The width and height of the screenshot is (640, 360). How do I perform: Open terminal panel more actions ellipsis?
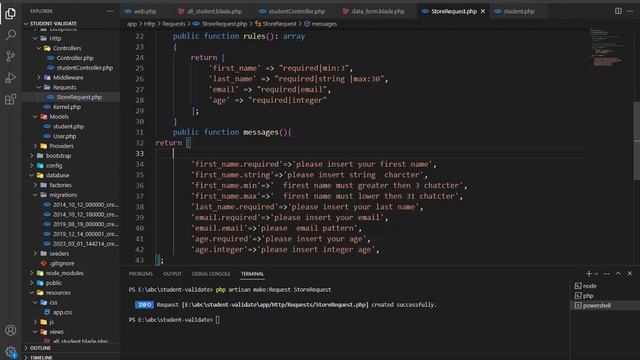point(607,273)
